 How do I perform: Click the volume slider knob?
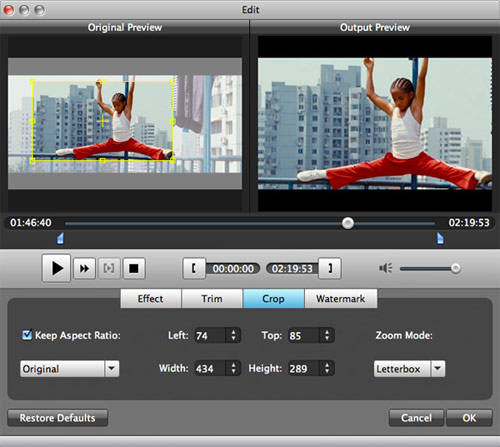pyautogui.click(x=455, y=268)
